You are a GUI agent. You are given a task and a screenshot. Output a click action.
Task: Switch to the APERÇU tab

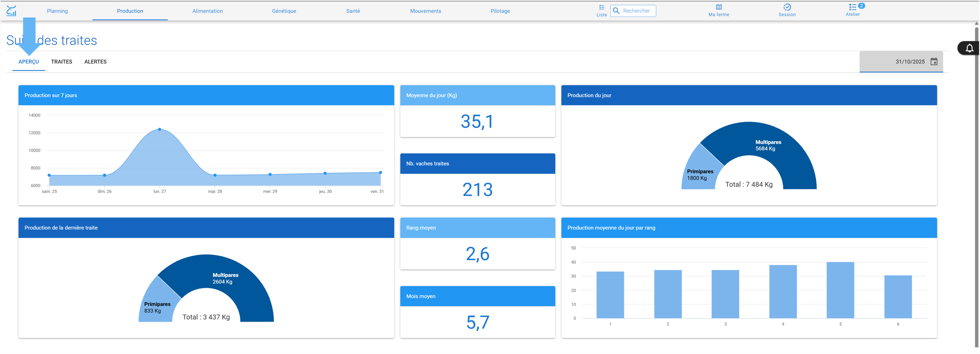tap(28, 62)
